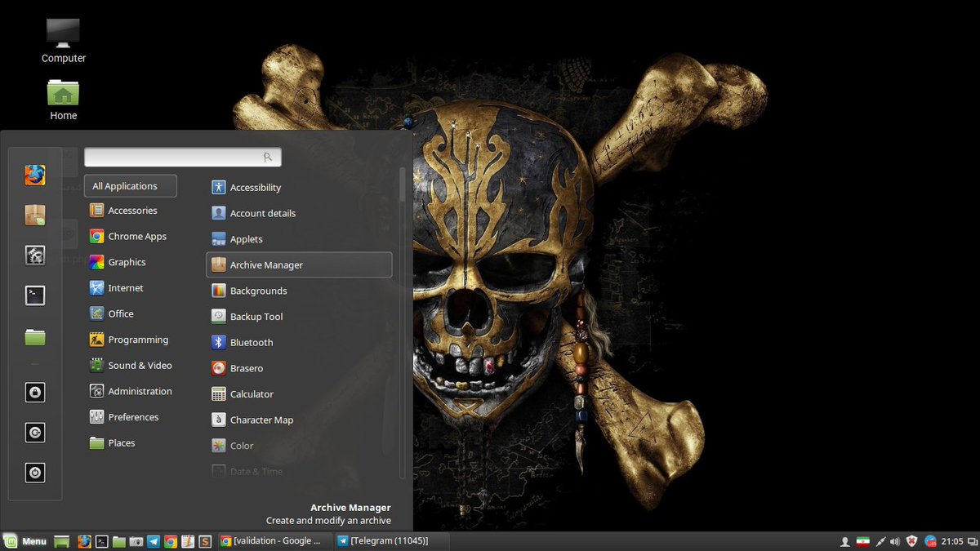Launch Sublime Text from the panel launcher
980x551 pixels.
(205, 541)
